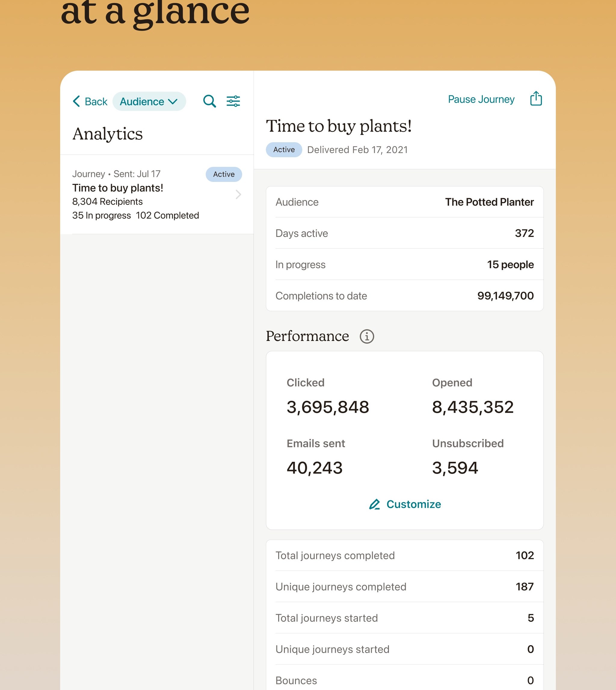616x690 pixels.
Task: Click '102 Completed' in journey list
Action: (167, 216)
